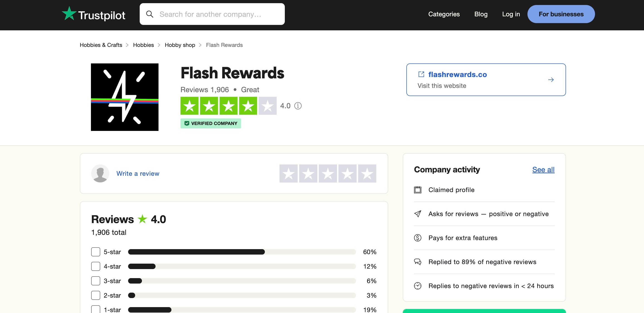This screenshot has width=644, height=313.
Task: Check the 4-star filter checkbox
Action: (95, 266)
